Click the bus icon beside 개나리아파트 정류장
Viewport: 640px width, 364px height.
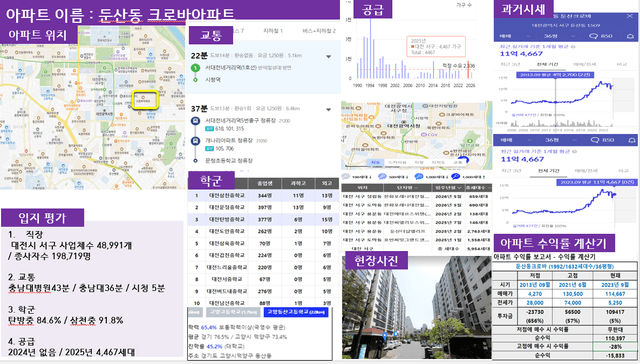pyautogui.click(x=196, y=141)
